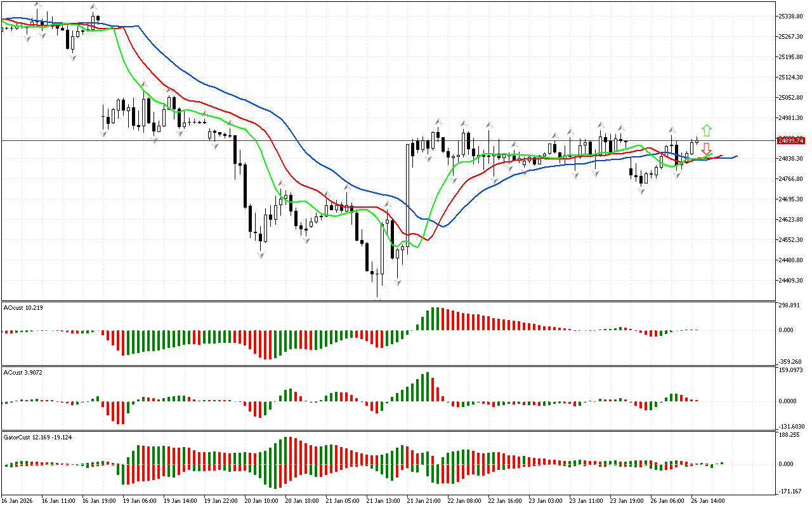Click the 188.255 GatorCust scale value
This screenshot has width=812, height=508.
point(790,435)
